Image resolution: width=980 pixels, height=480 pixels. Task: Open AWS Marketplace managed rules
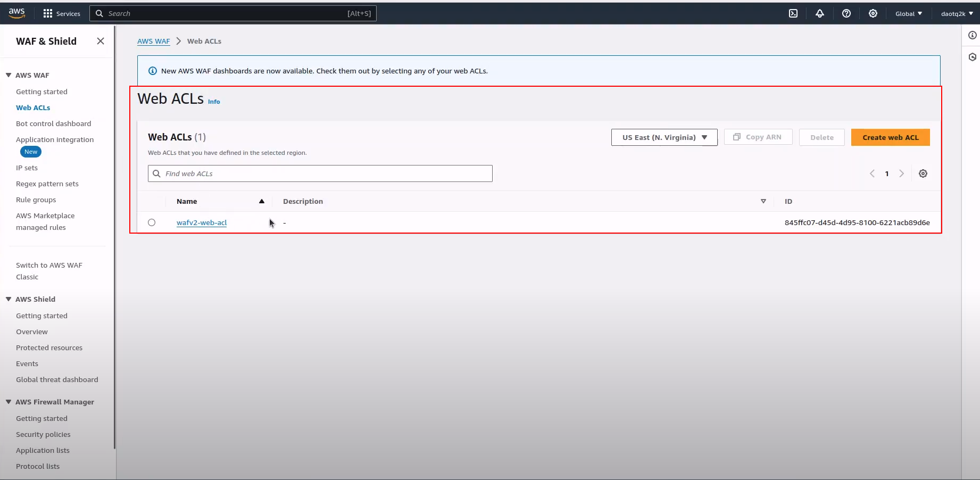[45, 221]
